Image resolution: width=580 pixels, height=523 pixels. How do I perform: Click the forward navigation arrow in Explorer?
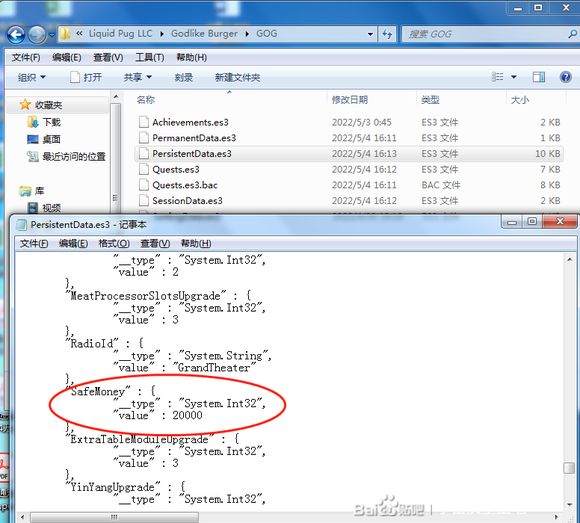click(37, 35)
